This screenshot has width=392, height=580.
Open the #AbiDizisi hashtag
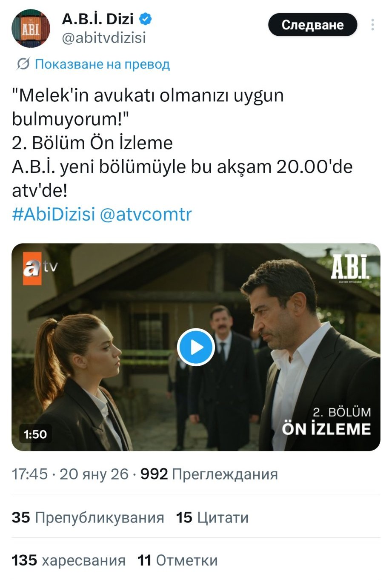[54, 214]
